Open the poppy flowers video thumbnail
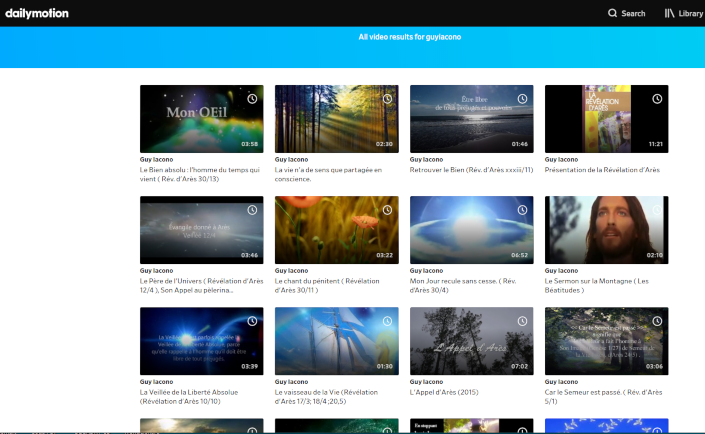This screenshot has height=434, width=705. 337,230
